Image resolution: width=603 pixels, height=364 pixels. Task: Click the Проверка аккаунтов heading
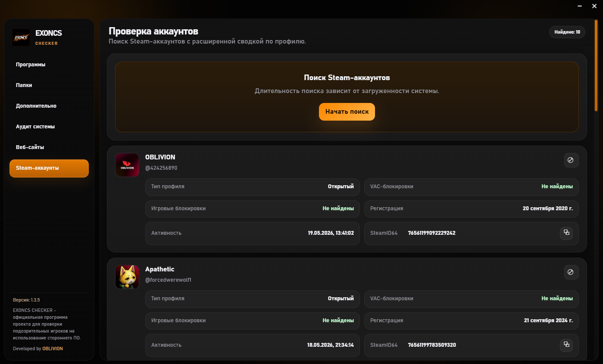153,31
